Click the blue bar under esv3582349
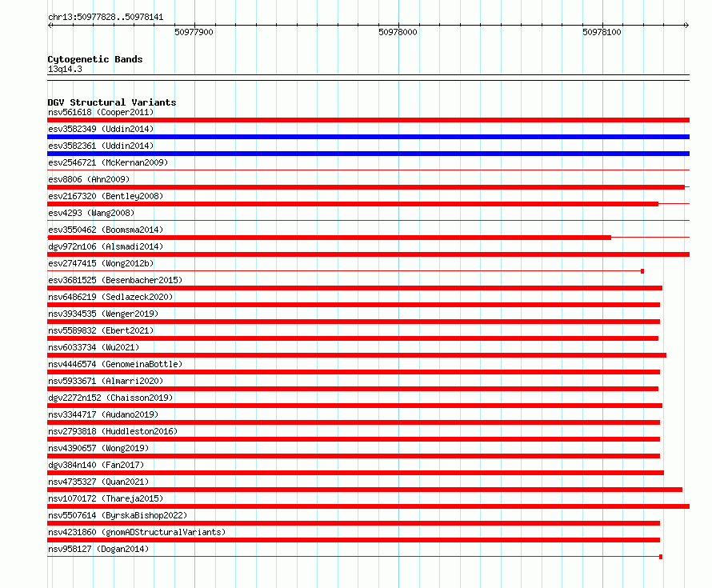 point(368,137)
